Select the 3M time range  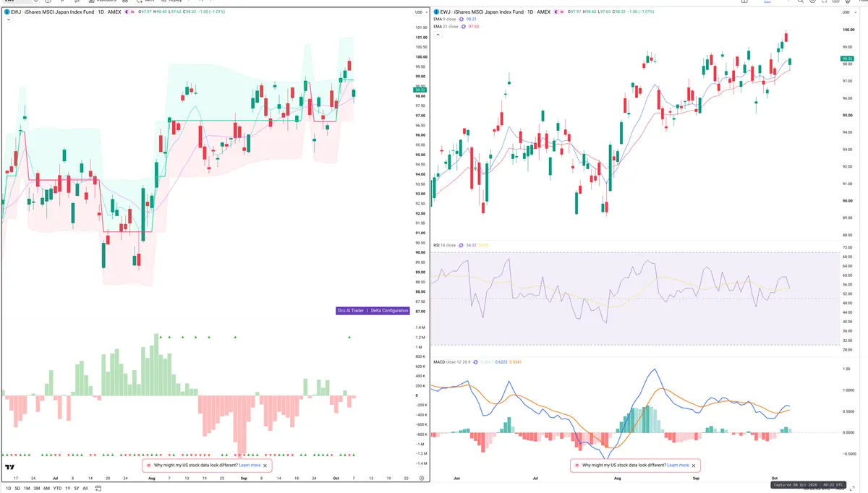pos(37,489)
